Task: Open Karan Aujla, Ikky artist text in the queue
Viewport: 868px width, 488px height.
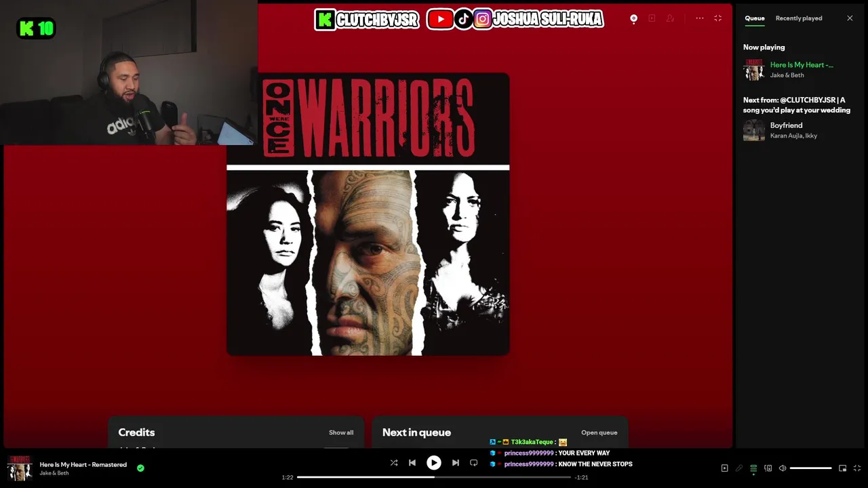Action: 793,136
